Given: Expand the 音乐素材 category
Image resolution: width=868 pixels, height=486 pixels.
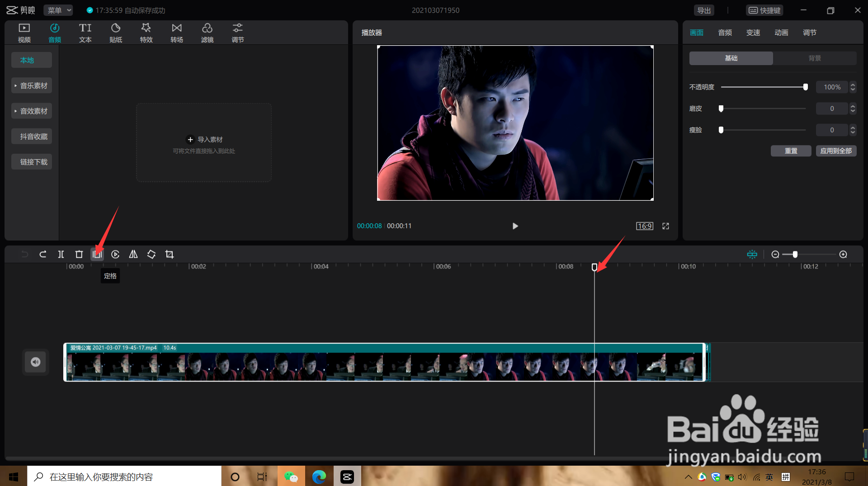Looking at the screenshot, I should point(32,85).
